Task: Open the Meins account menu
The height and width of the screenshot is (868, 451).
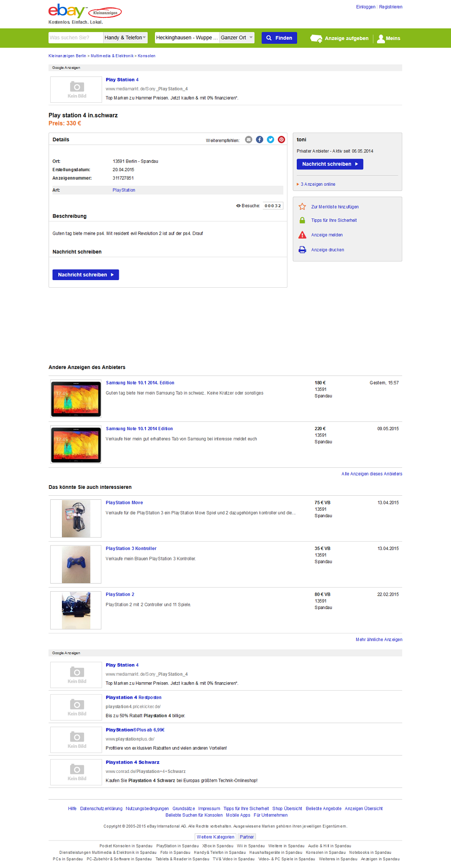Action: (x=389, y=38)
